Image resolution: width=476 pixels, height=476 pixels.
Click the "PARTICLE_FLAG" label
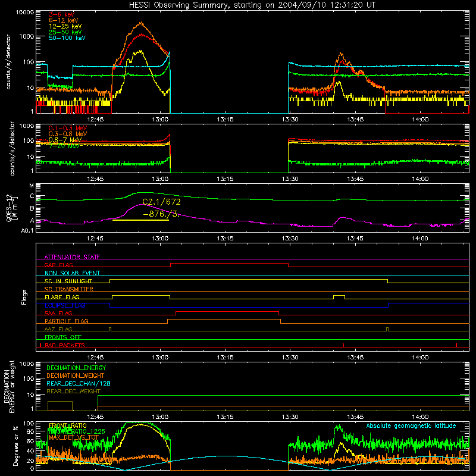(67, 321)
